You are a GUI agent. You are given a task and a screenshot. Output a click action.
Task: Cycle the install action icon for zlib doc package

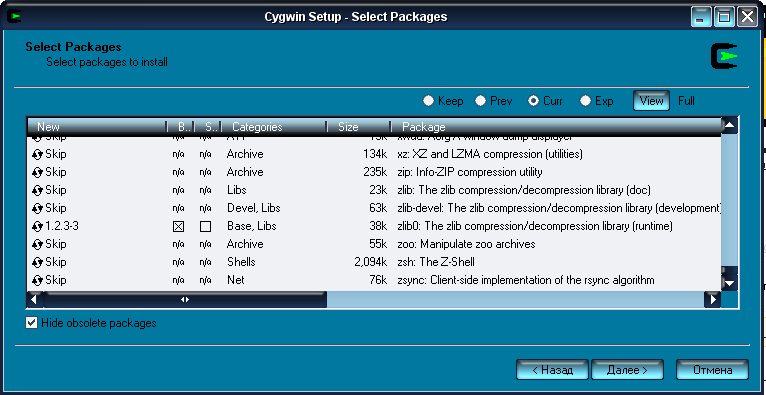pos(37,190)
